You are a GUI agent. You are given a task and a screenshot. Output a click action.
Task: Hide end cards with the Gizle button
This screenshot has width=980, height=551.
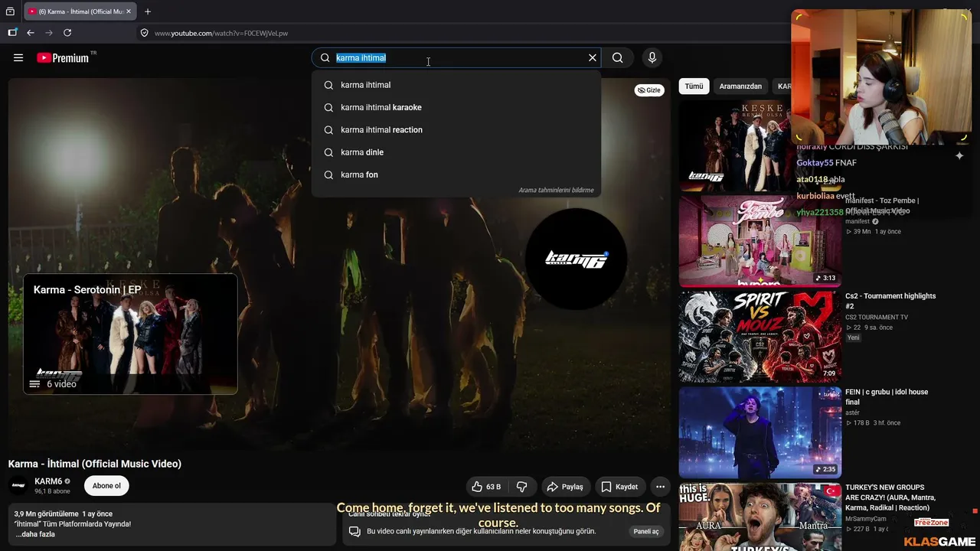click(649, 90)
